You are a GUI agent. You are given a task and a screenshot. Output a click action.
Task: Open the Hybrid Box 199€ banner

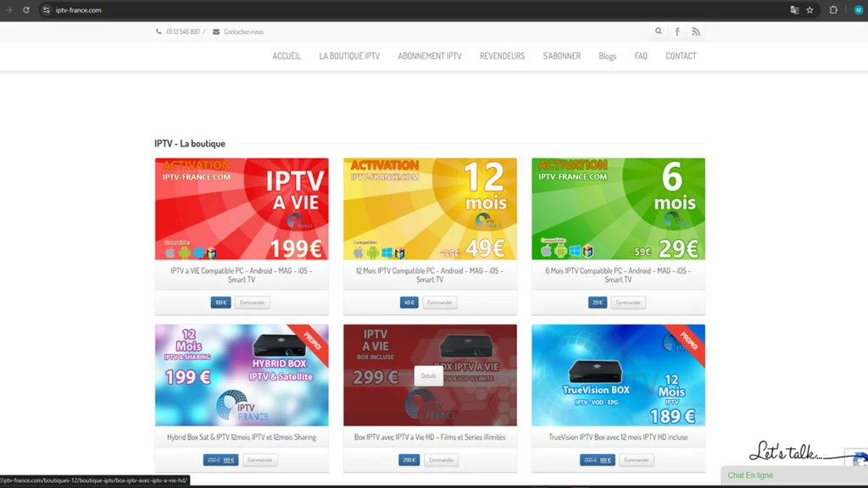[242, 375]
